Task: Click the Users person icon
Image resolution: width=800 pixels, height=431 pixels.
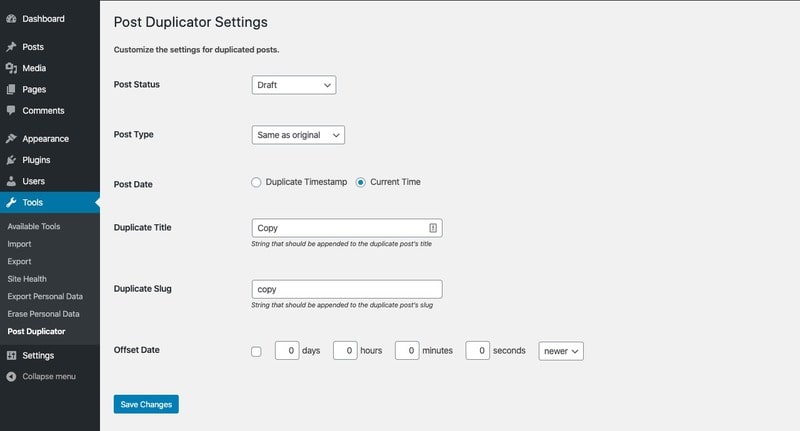Action: pyautogui.click(x=11, y=181)
